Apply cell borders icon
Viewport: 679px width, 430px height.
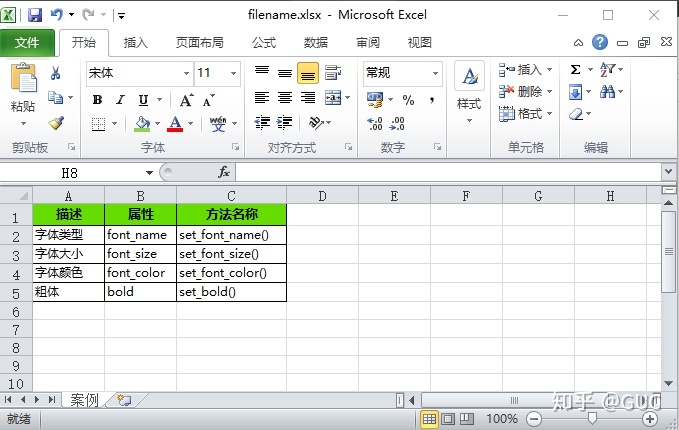click(98, 124)
